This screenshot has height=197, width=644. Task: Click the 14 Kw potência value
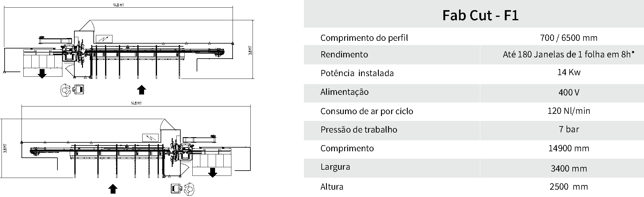click(x=569, y=72)
